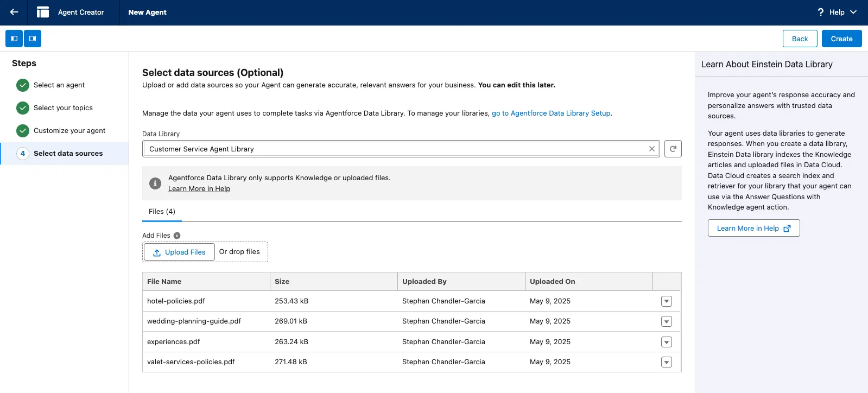Open actions menu for wedding-planning-guide.pdf

click(x=667, y=321)
